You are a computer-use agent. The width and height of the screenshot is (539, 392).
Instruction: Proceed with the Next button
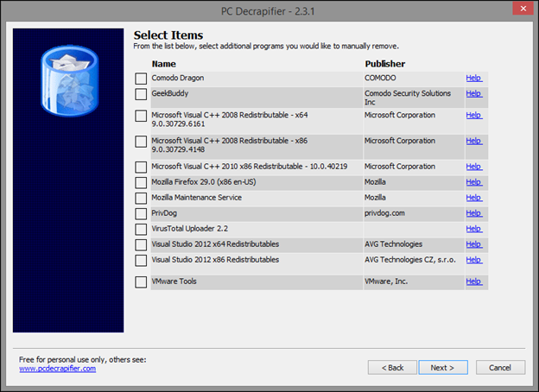tap(443, 368)
